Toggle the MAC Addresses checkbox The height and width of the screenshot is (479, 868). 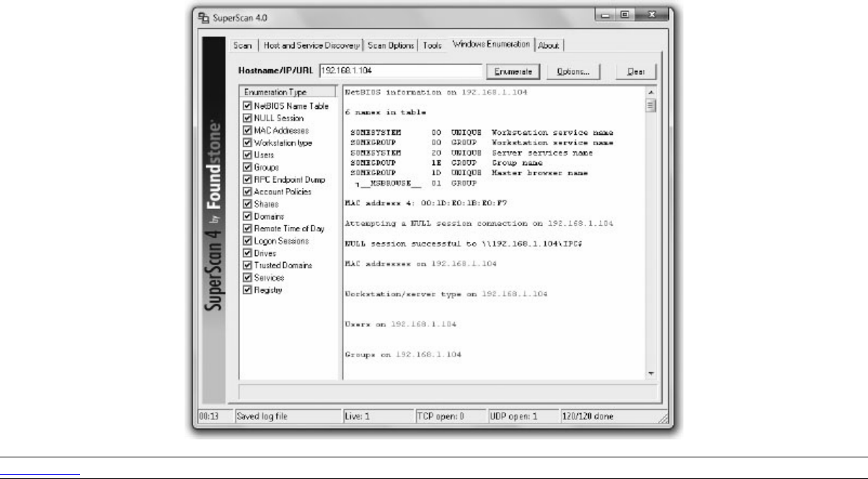tap(247, 130)
